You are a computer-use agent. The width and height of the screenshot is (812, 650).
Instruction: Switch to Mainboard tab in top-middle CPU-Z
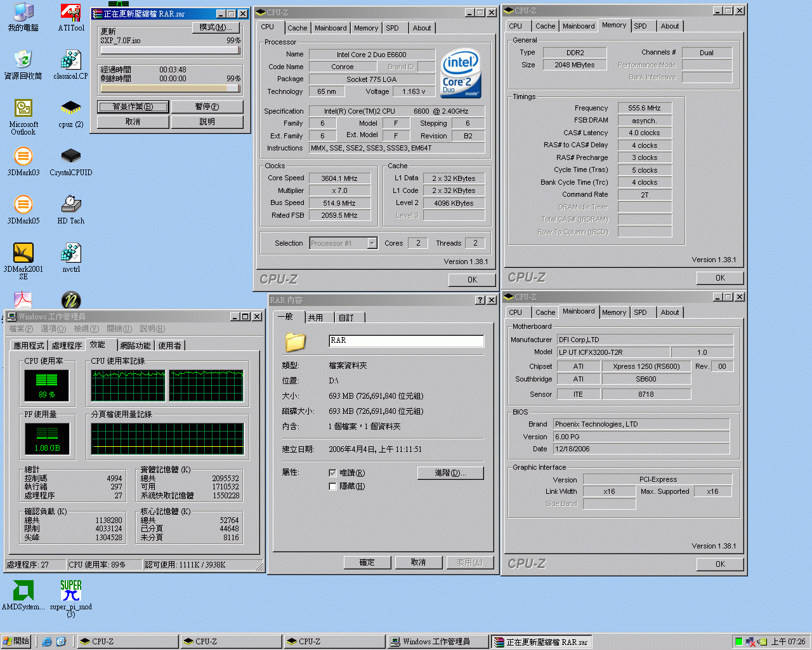tap(331, 28)
